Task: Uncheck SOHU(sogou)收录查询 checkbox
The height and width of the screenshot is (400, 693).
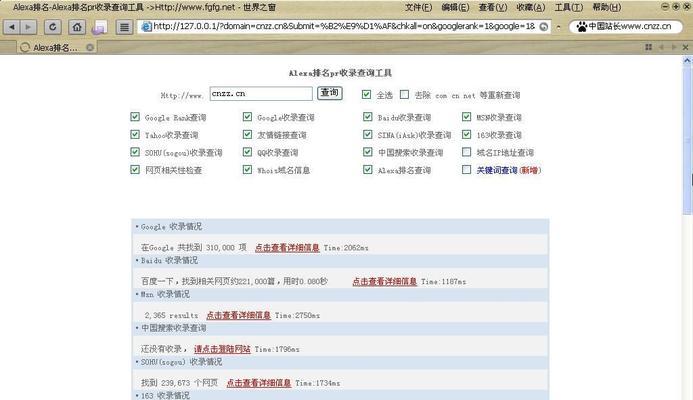Action: [x=135, y=152]
